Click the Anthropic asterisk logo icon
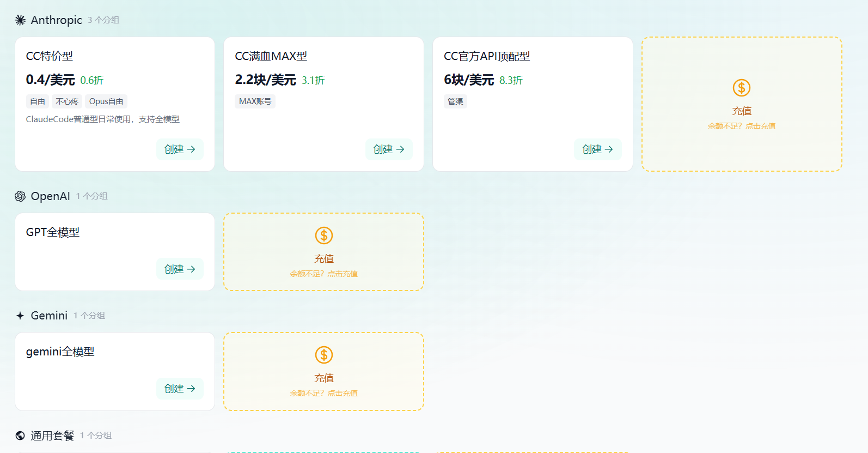Screen dimensions: 868x453 (x=20, y=20)
